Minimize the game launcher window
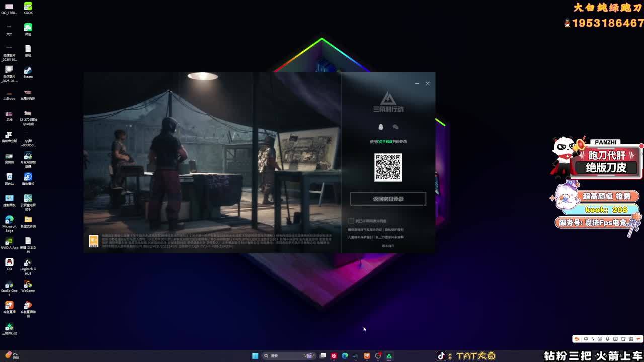Viewport: 644px width, 362px height. [x=417, y=83]
